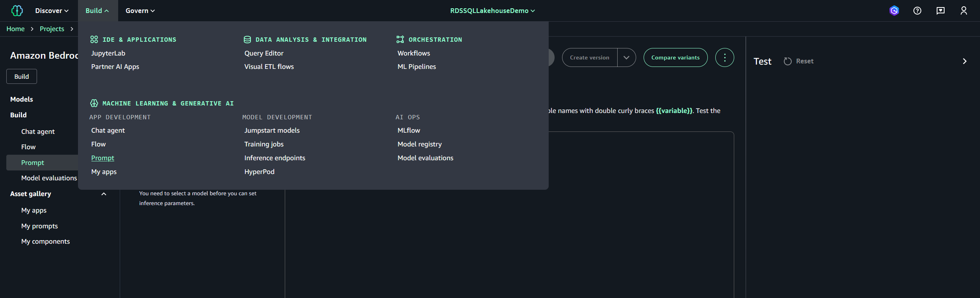Go to Inference endpoints

[x=275, y=158]
